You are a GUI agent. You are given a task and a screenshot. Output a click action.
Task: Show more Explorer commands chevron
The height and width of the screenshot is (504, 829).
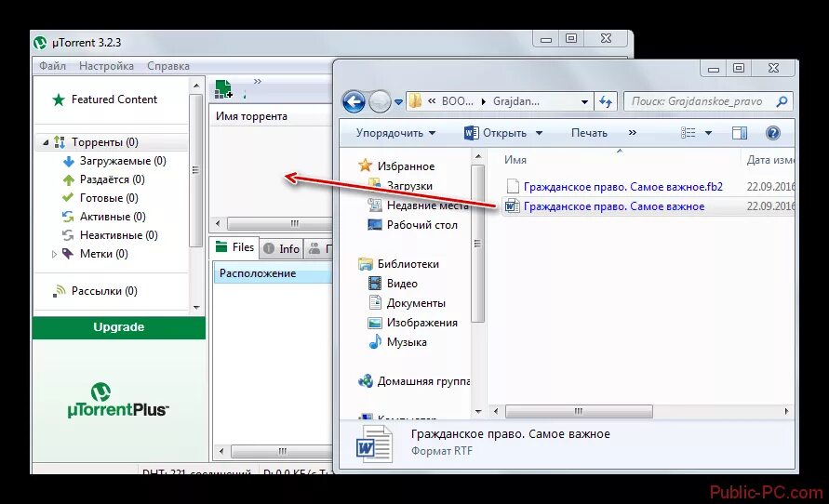(633, 133)
